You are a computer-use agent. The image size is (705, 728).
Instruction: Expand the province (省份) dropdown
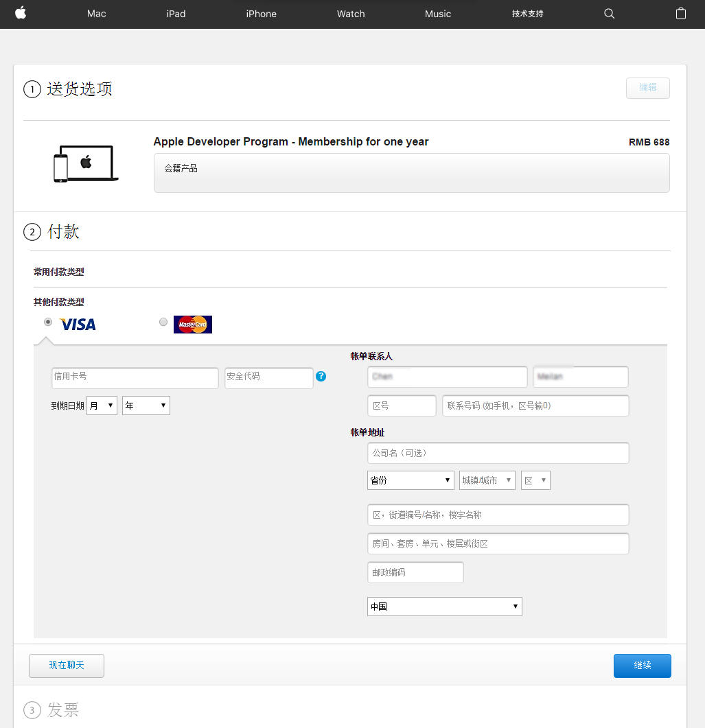coord(411,480)
